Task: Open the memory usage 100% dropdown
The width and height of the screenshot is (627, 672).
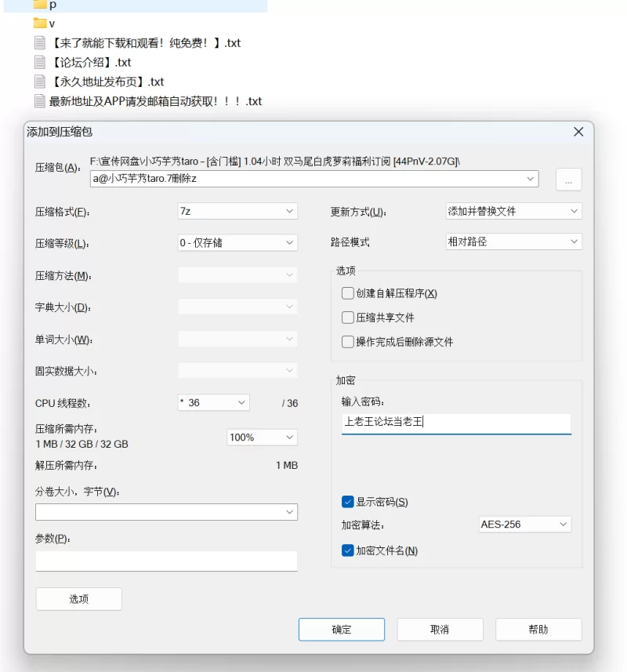Action: (262, 437)
